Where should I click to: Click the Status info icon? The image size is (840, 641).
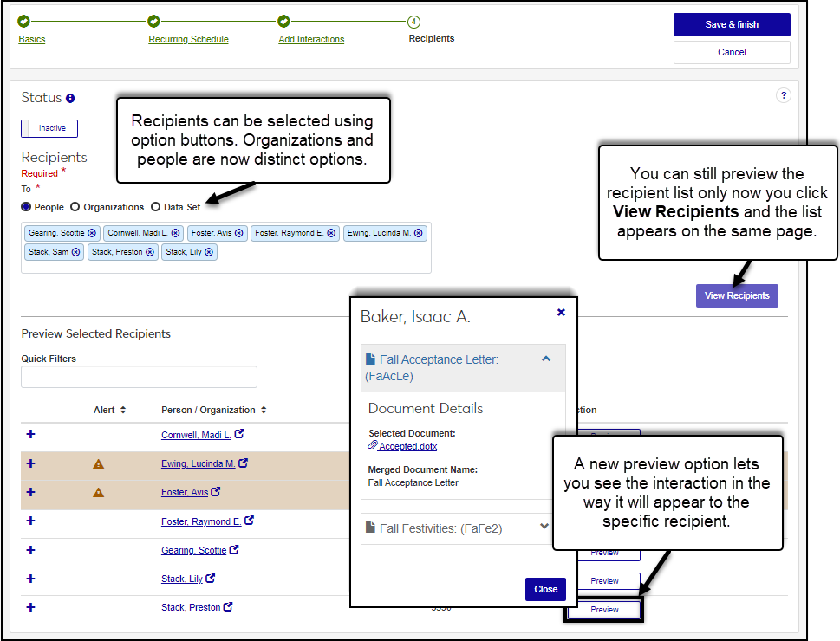pos(71,99)
